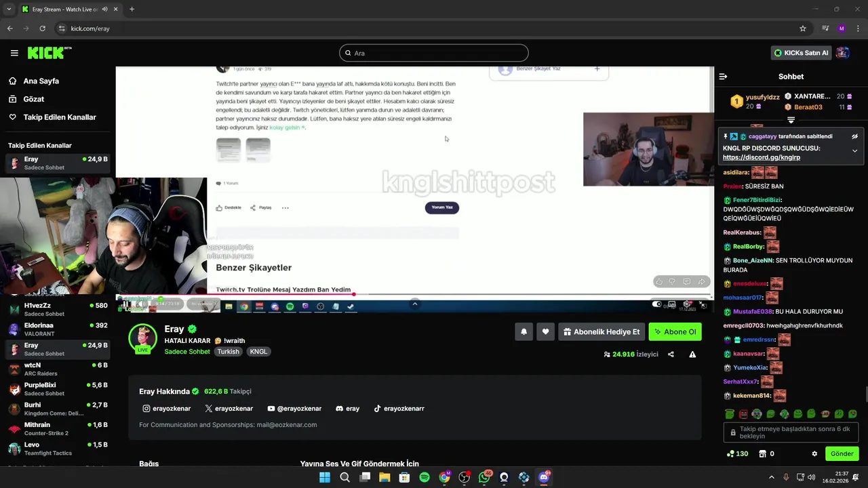Click the Ara search field

[x=434, y=53]
